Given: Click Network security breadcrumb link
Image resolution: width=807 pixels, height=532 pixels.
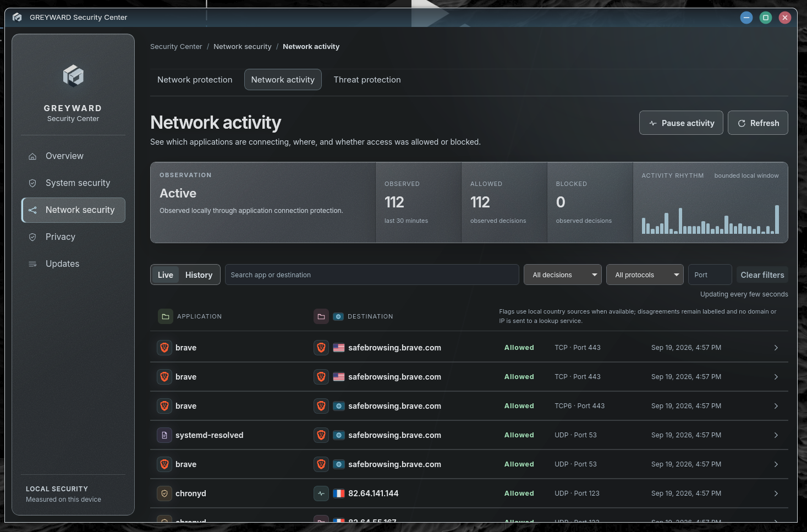Looking at the screenshot, I should [243, 47].
